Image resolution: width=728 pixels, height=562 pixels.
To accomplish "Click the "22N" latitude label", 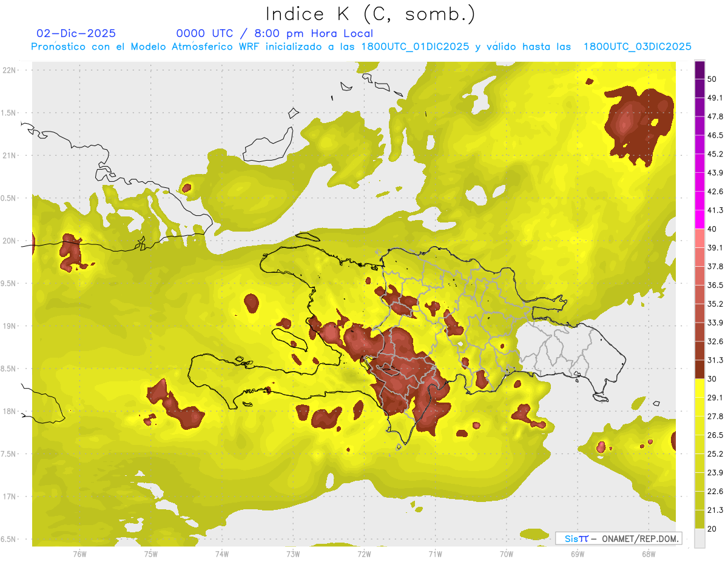I will [x=10, y=70].
